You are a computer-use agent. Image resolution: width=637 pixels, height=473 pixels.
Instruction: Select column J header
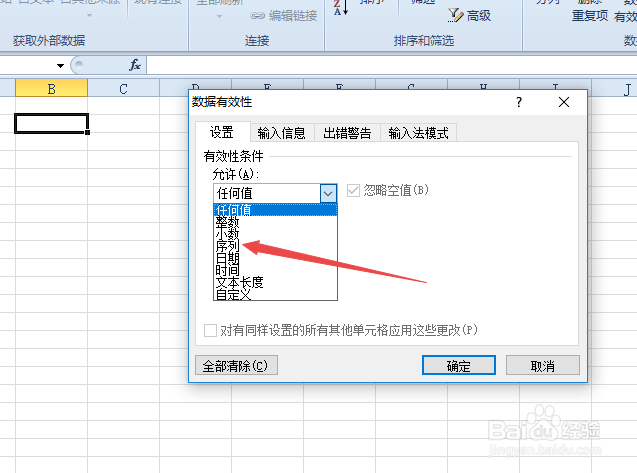614,88
